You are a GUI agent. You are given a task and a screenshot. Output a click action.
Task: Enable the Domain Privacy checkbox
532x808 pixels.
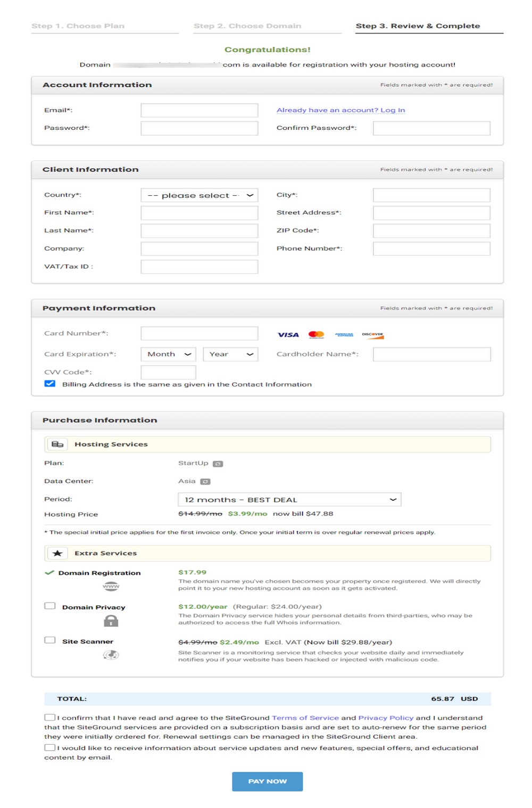click(x=50, y=606)
